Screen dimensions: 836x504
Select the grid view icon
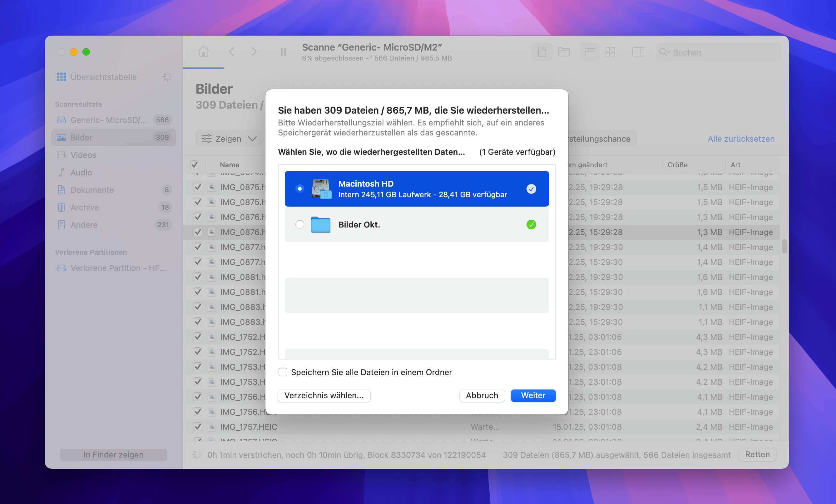click(x=610, y=52)
